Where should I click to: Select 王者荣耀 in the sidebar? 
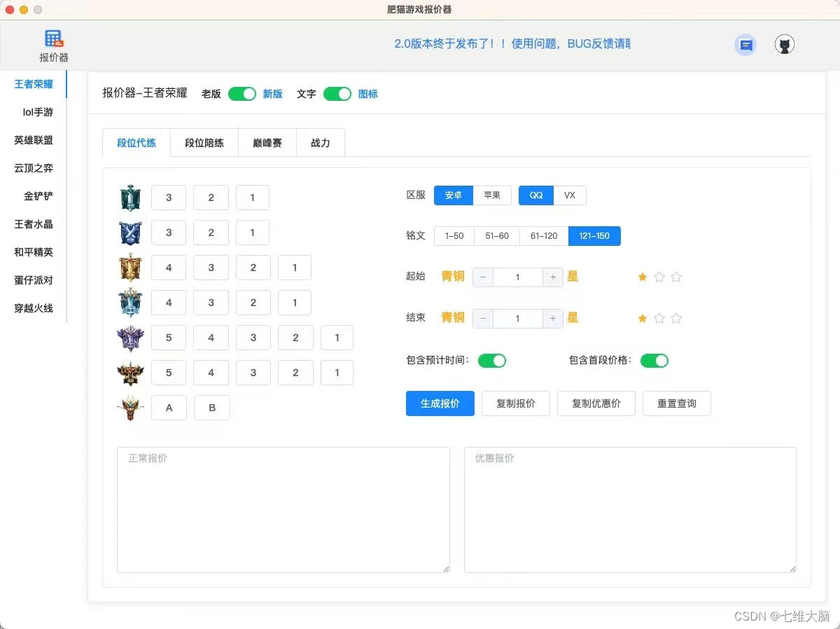point(34,84)
